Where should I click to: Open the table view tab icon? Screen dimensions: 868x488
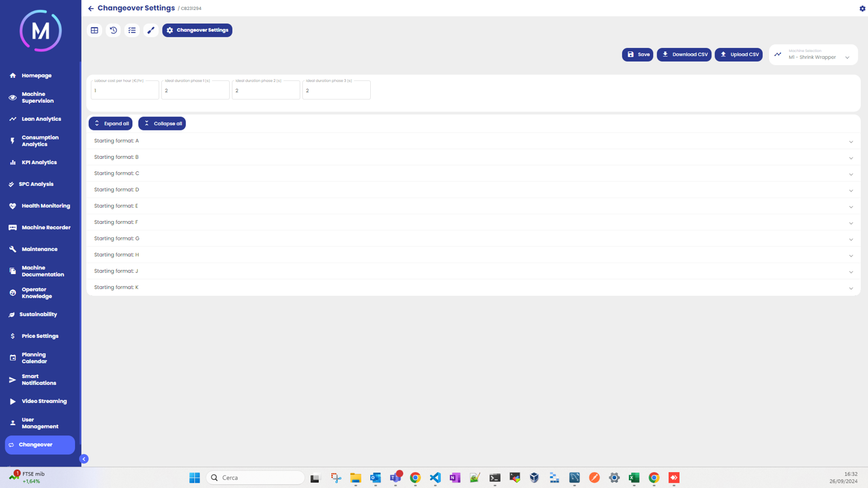[94, 30]
